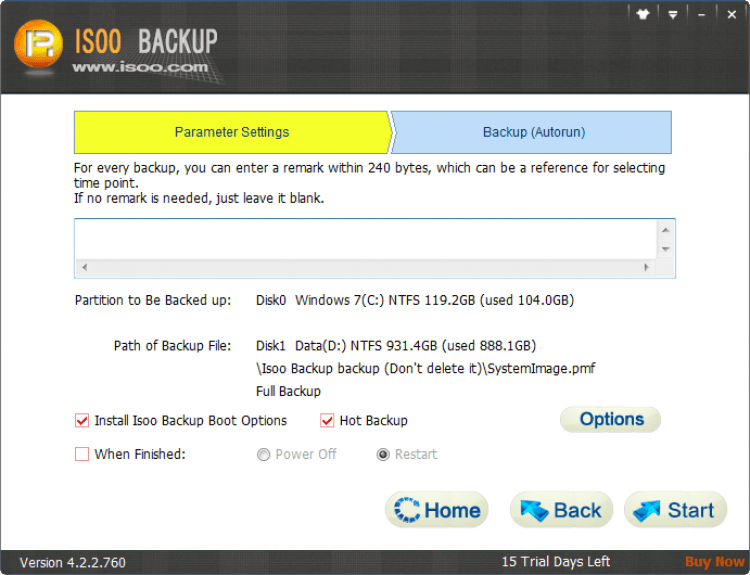750x575 pixels.
Task: Click the remark box scroll right arrow
Action: tap(647, 268)
